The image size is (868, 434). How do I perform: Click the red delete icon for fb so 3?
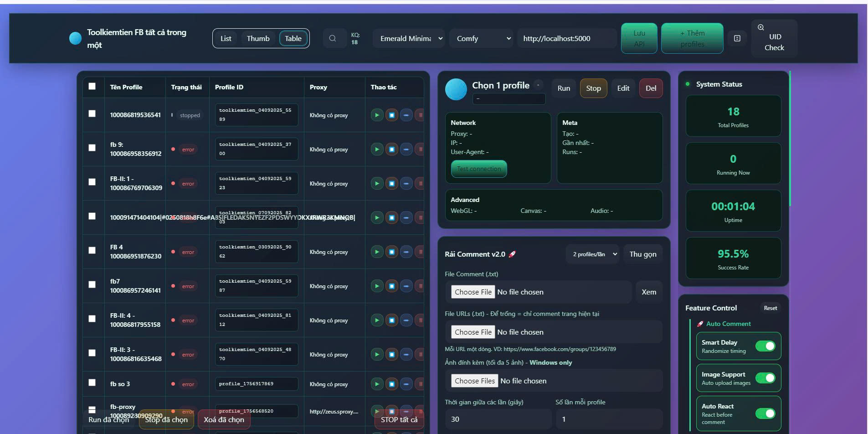tap(420, 384)
